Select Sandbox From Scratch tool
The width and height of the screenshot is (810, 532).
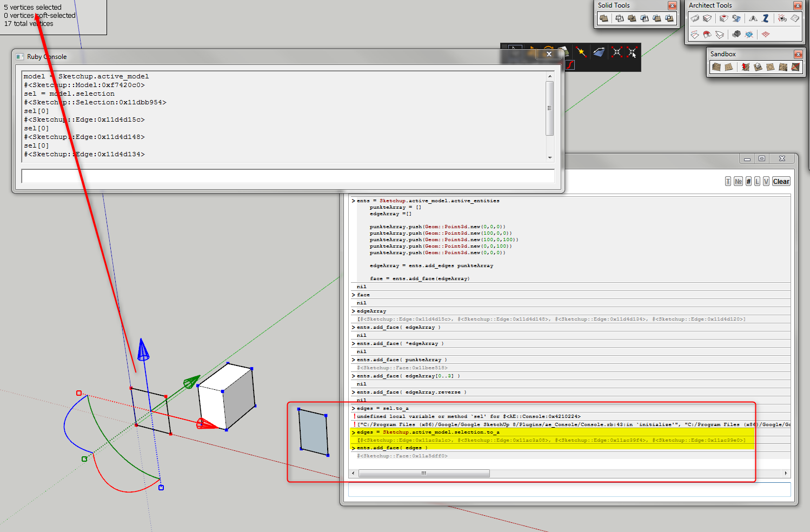[729, 67]
